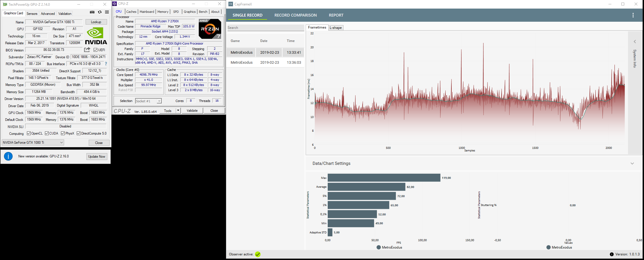This screenshot has width=644, height=260.
Task: Open the Socket #1 selection dropdown in CPU-Z
Action: coord(148,101)
